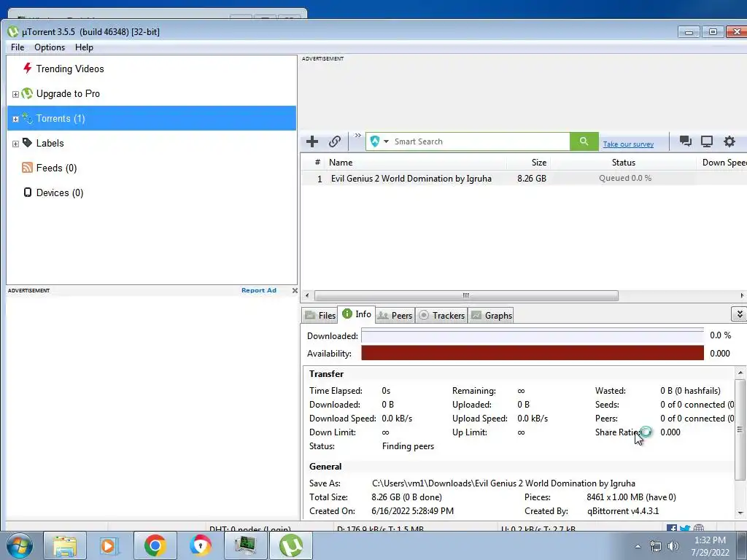Expand the toolbar overflow chevron
The height and width of the screenshot is (560, 747).
(x=357, y=136)
